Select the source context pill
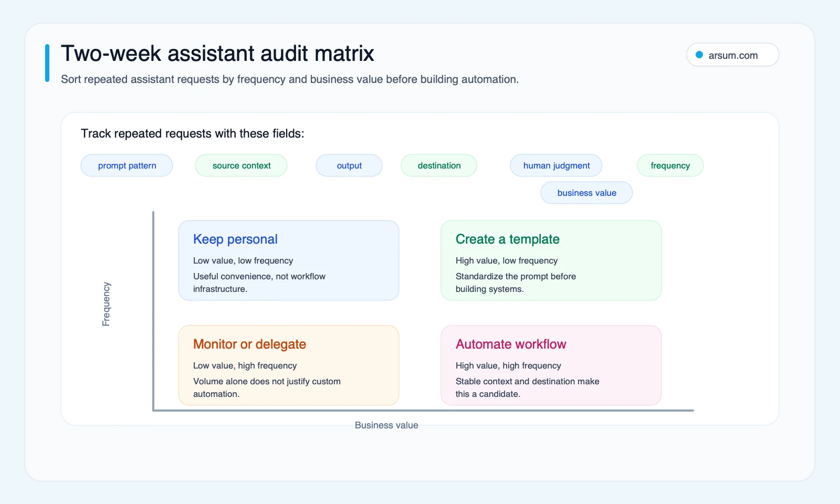The width and height of the screenshot is (840, 504). [241, 165]
